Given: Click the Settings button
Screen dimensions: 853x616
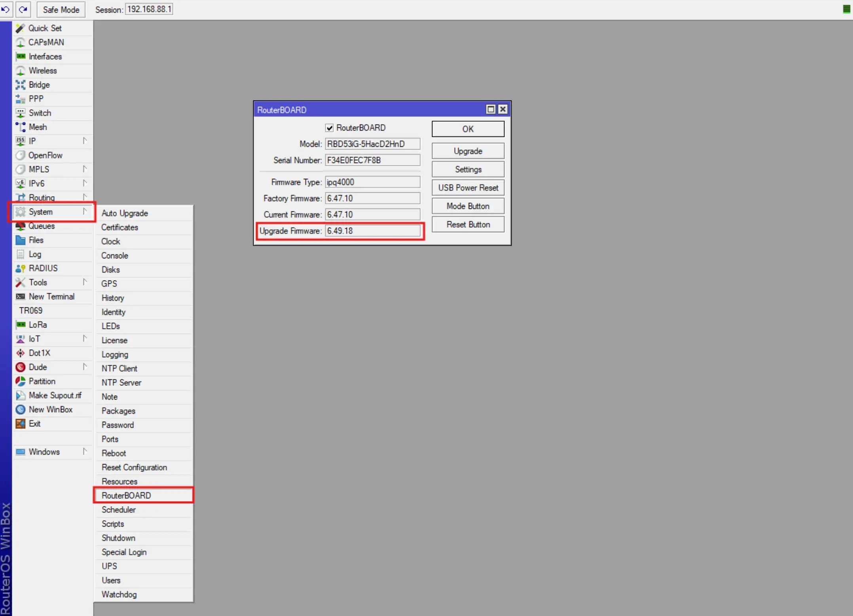Looking at the screenshot, I should [468, 169].
